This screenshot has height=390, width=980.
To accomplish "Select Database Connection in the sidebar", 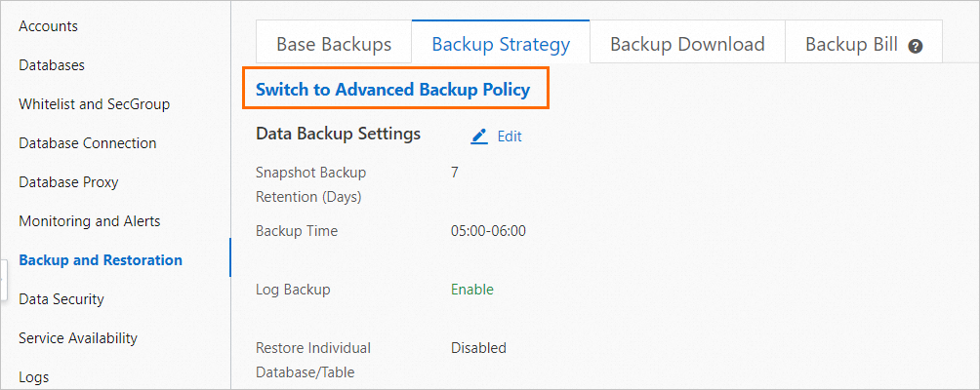I will point(88,143).
